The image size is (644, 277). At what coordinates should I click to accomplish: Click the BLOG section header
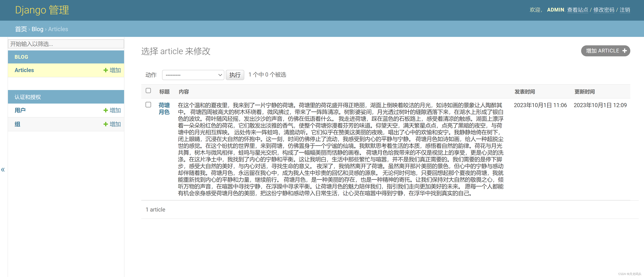tap(21, 57)
